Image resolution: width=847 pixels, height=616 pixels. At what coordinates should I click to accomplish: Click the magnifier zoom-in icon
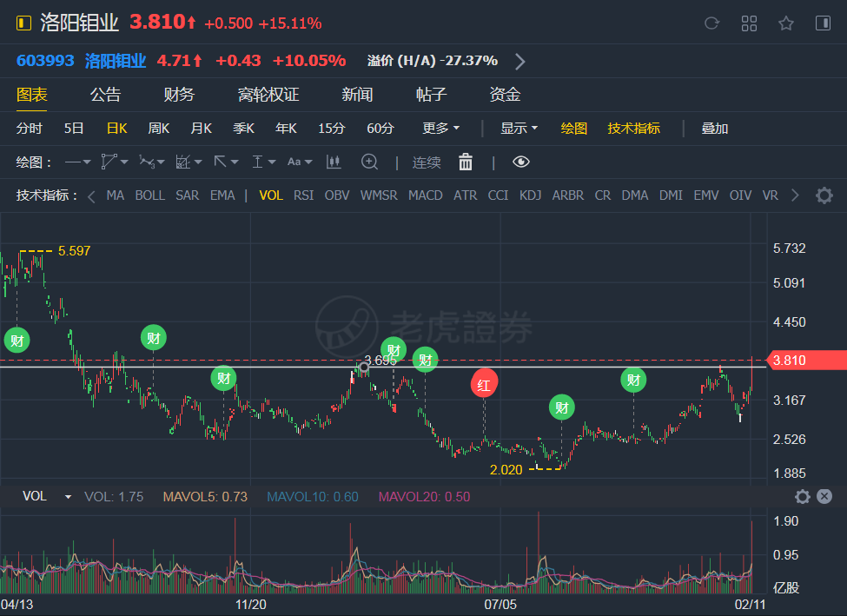tap(369, 162)
